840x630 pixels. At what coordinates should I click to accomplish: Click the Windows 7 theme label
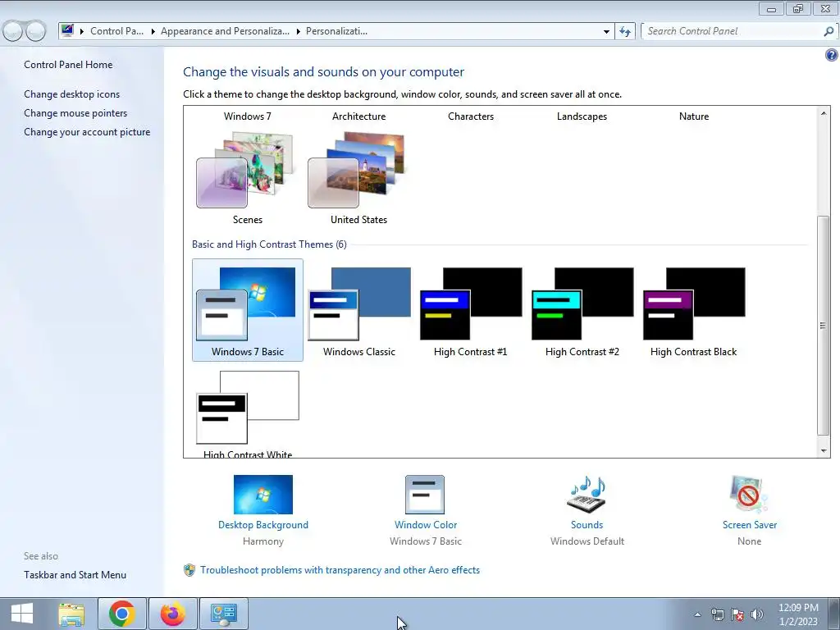[x=248, y=116]
